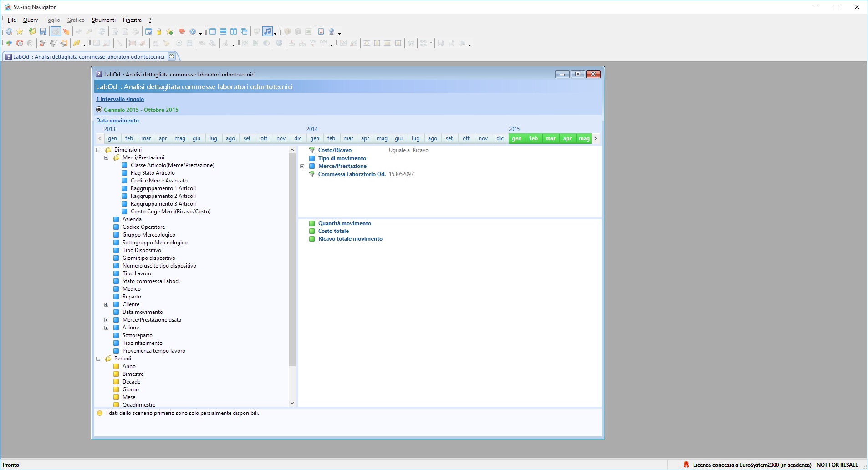This screenshot has height=470, width=868.
Task: Click the Ricavo totale movimento measure
Action: [350, 239]
